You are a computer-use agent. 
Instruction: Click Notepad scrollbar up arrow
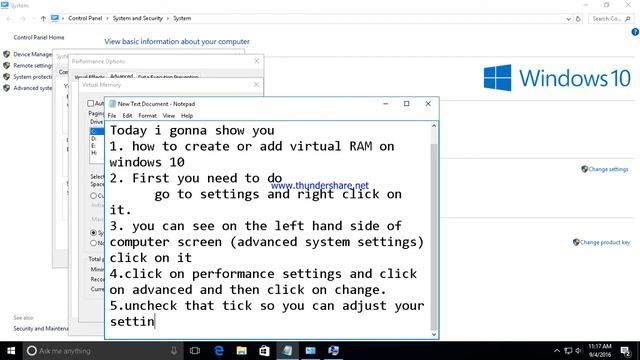(x=434, y=126)
